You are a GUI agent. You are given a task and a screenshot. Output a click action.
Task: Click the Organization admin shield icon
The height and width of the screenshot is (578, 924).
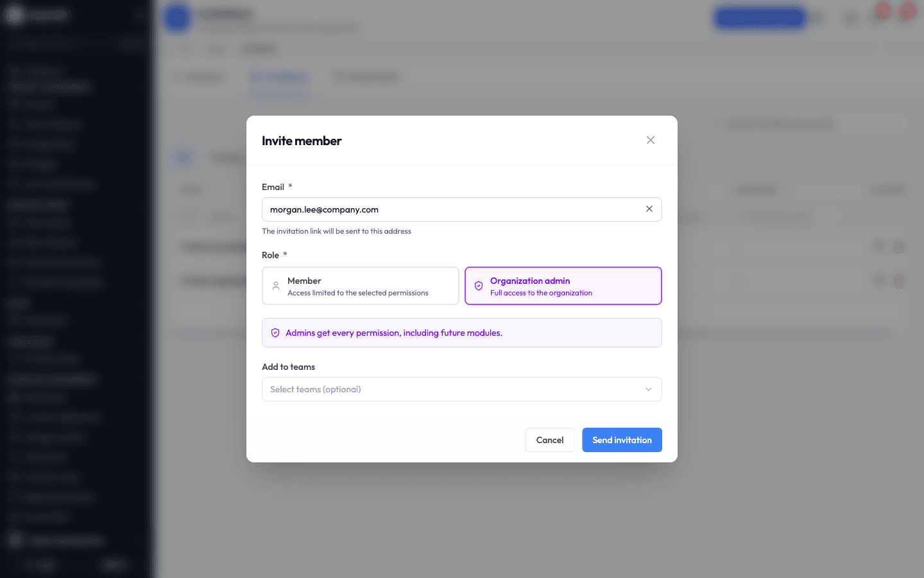tap(479, 286)
